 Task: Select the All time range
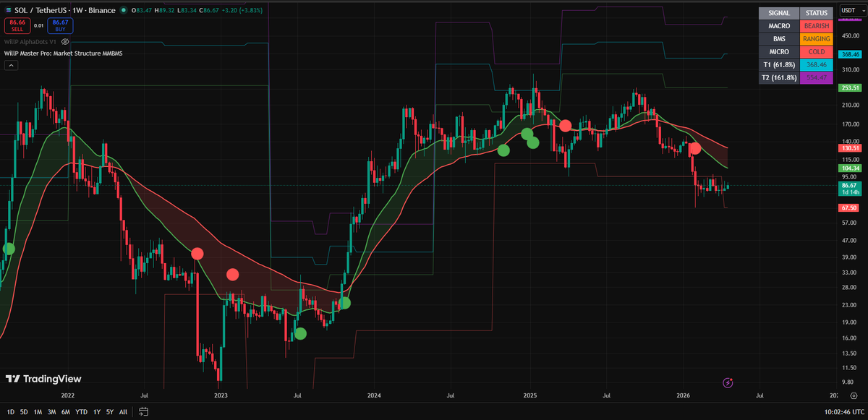pos(123,412)
